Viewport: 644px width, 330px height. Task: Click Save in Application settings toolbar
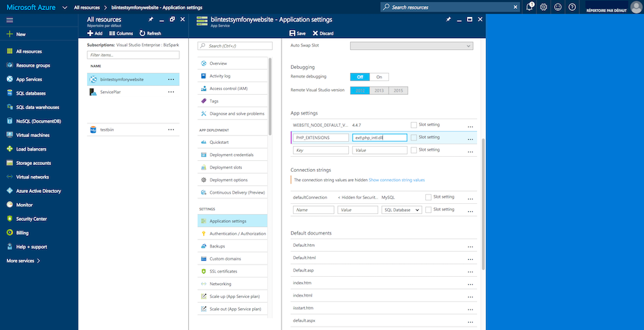point(297,33)
